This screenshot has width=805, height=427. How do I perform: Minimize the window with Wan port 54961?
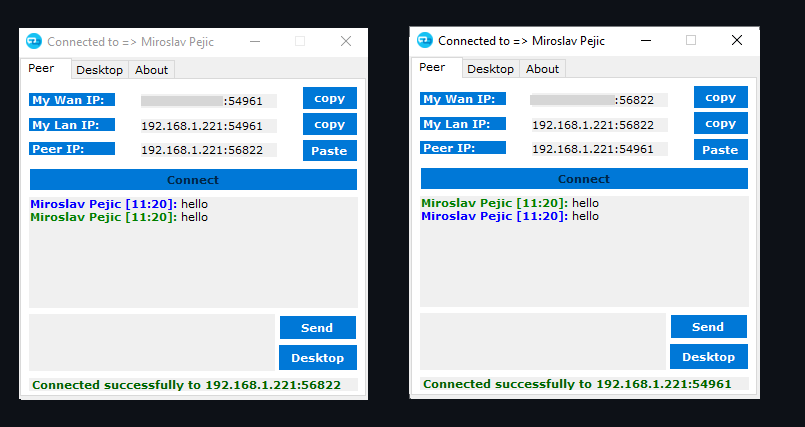[x=255, y=42]
